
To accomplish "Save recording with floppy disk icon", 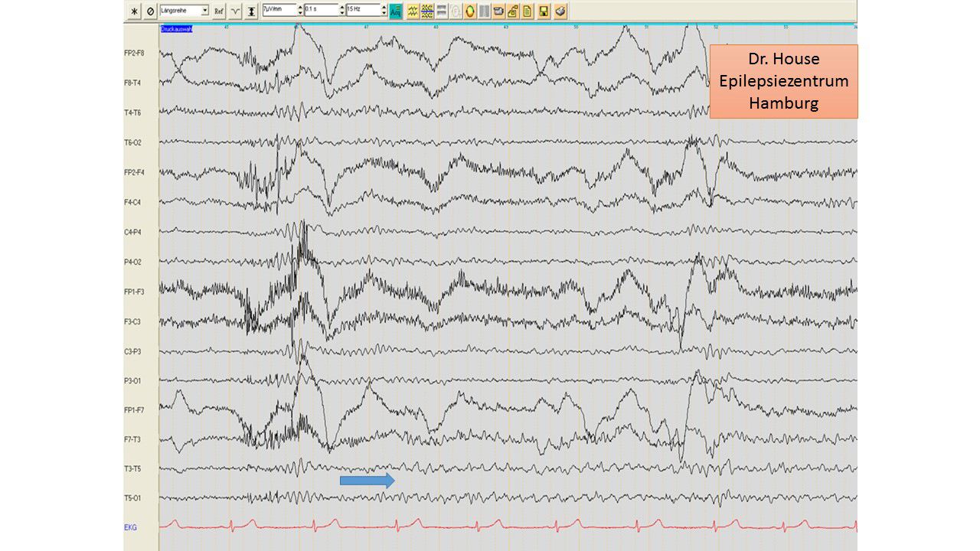I will (x=544, y=11).
